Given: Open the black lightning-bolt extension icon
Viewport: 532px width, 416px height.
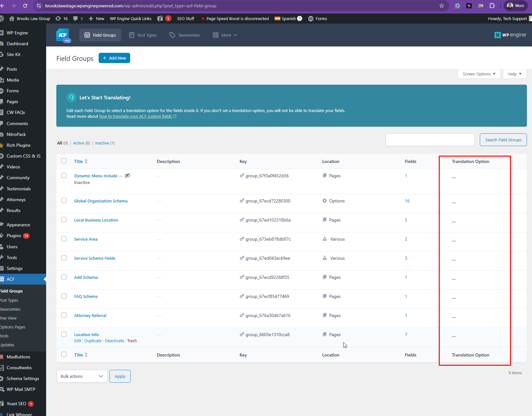Looking at the screenshot, I should [x=469, y=6].
